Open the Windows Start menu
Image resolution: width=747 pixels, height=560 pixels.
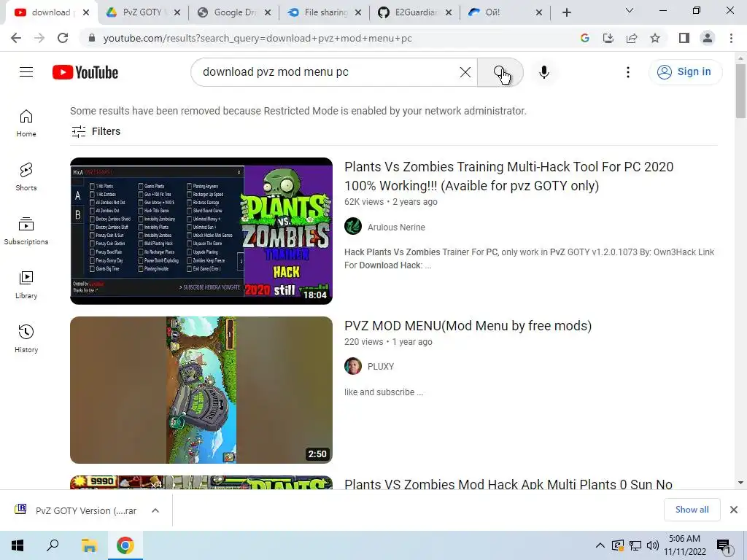point(18,545)
